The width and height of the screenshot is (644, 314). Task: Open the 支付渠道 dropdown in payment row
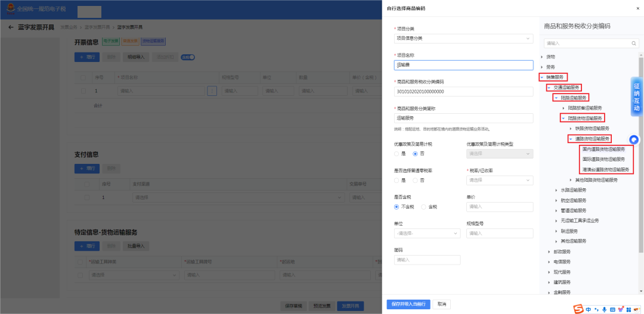(237, 197)
